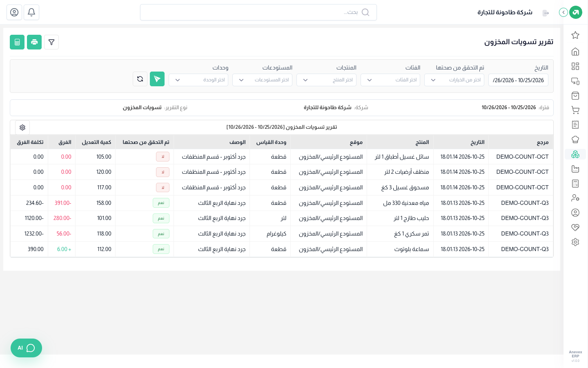Image resolution: width=588 pixels, height=368 pixels.
Task: Apply filters with the green send button
Action: pos(157,79)
